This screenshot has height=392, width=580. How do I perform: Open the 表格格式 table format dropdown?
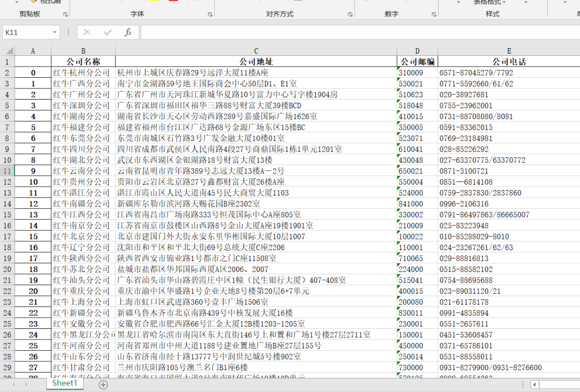click(490, 2)
